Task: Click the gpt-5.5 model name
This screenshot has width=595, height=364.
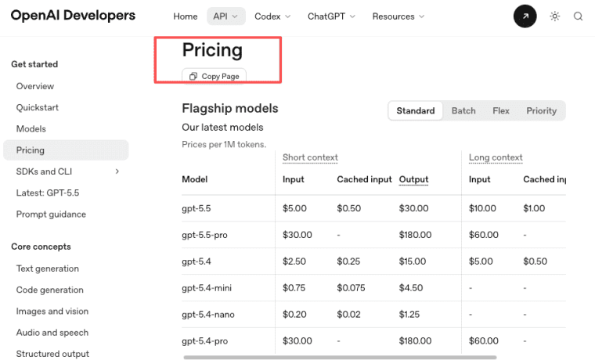Action: tap(197, 208)
